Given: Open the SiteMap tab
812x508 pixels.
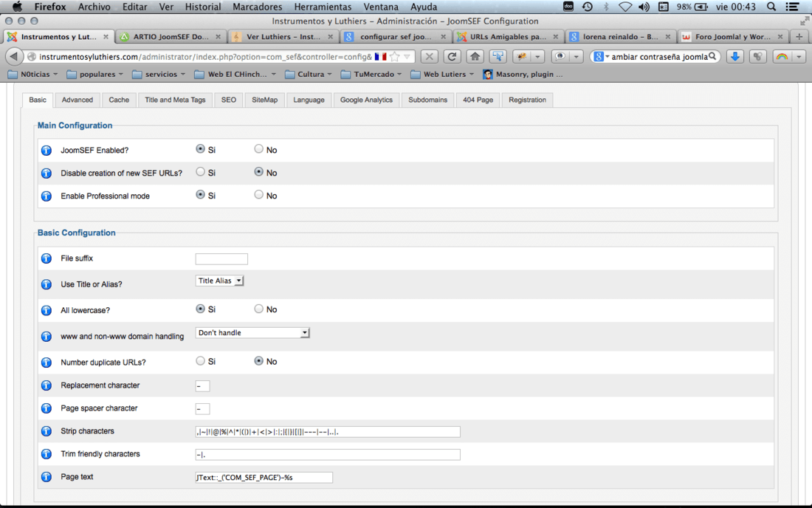Looking at the screenshot, I should (264, 100).
